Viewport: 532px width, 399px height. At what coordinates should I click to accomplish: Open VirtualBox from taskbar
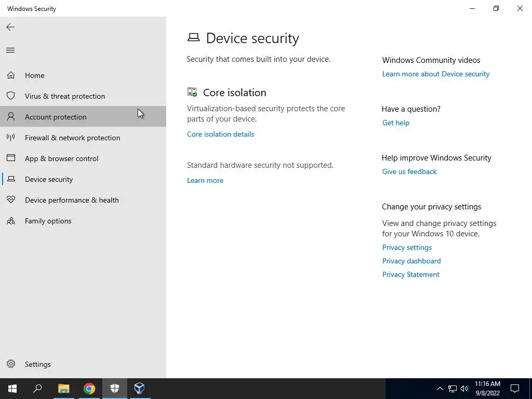click(x=139, y=389)
